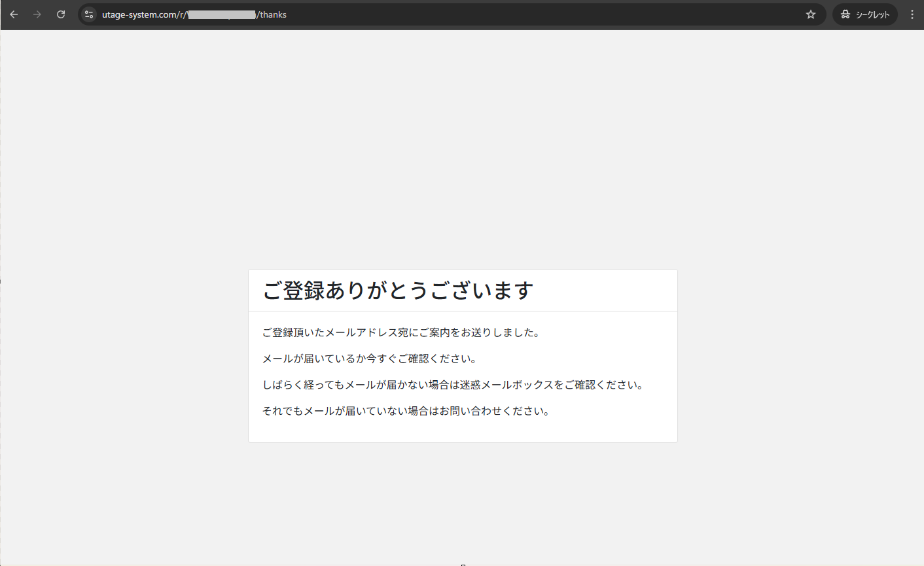Click the メールが届いているか今すぐご確認ください line
Image resolution: width=924 pixels, height=566 pixels.
pyautogui.click(x=370, y=359)
